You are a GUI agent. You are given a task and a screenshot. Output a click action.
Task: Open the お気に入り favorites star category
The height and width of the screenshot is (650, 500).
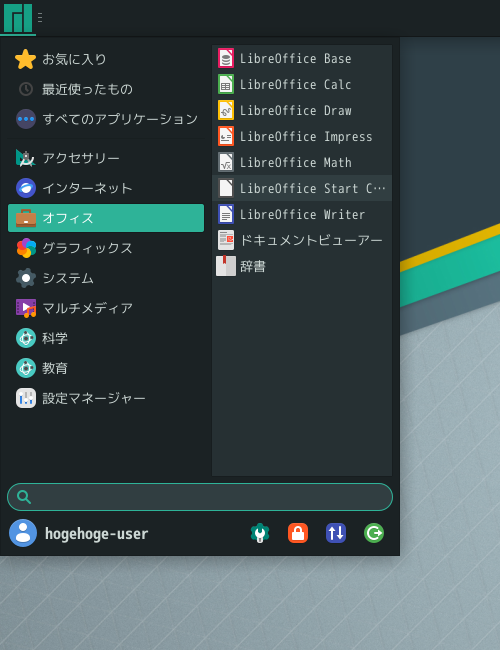point(106,59)
